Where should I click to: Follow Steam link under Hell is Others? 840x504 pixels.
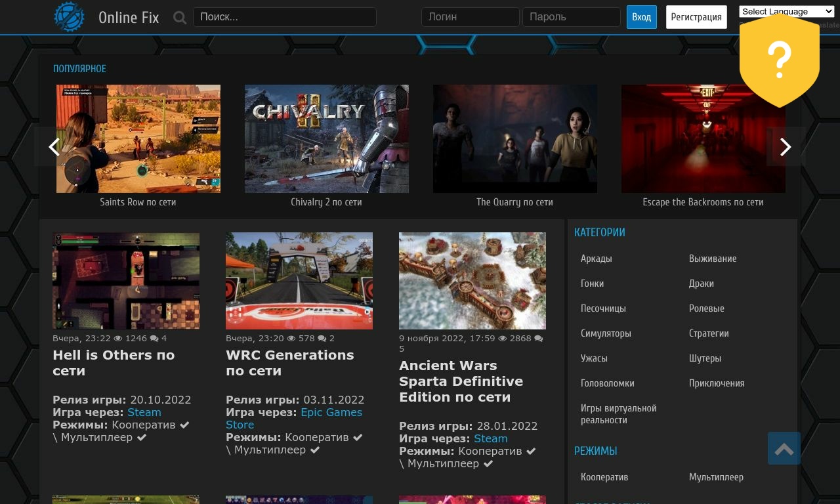click(144, 412)
